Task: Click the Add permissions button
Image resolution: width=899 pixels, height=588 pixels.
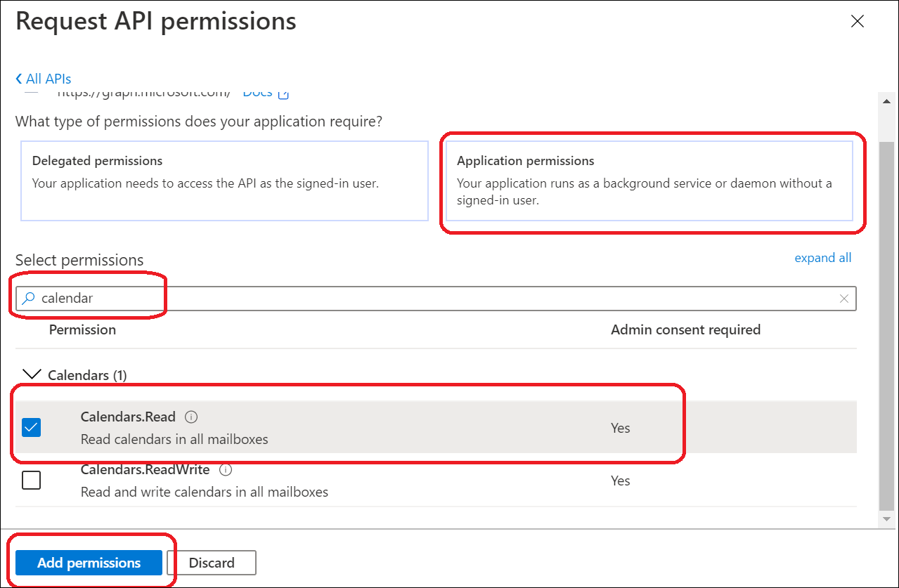Action: pos(89,563)
